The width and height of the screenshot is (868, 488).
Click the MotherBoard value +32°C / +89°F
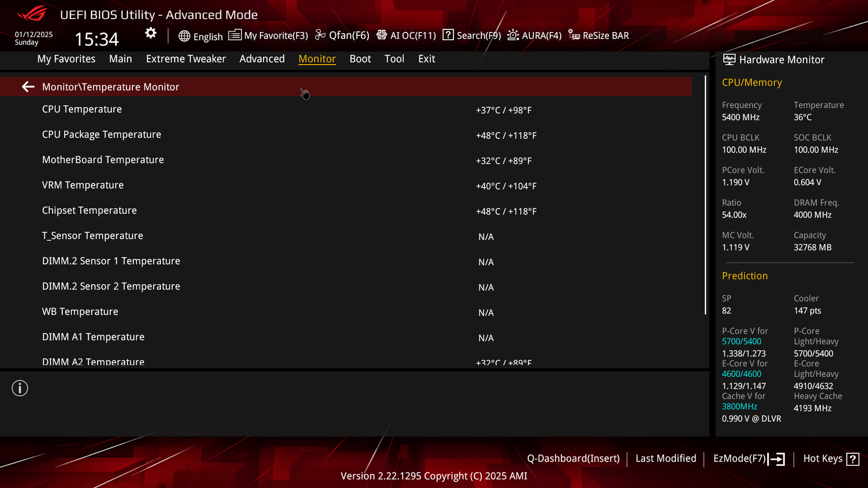point(504,160)
